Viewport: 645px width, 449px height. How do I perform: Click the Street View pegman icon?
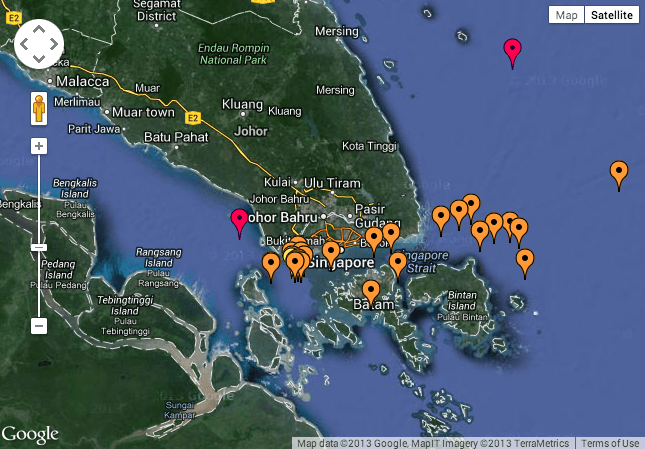(39, 108)
